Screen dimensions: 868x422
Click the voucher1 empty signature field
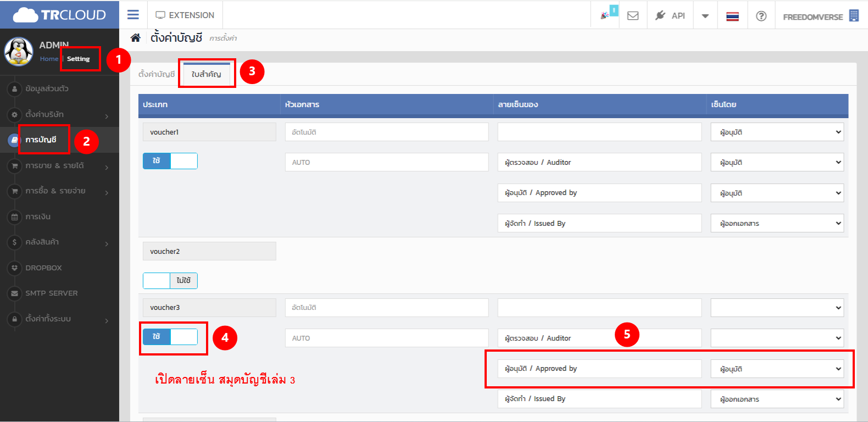(599, 132)
